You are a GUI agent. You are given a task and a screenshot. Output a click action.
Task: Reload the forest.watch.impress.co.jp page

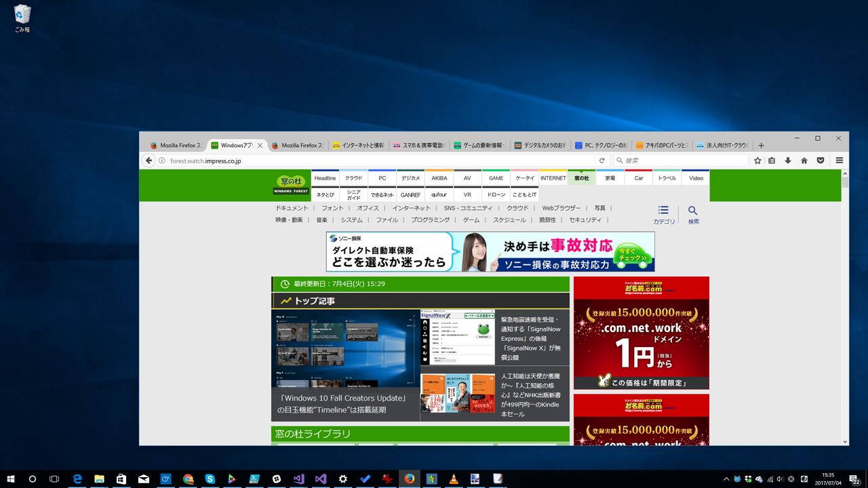(601, 161)
